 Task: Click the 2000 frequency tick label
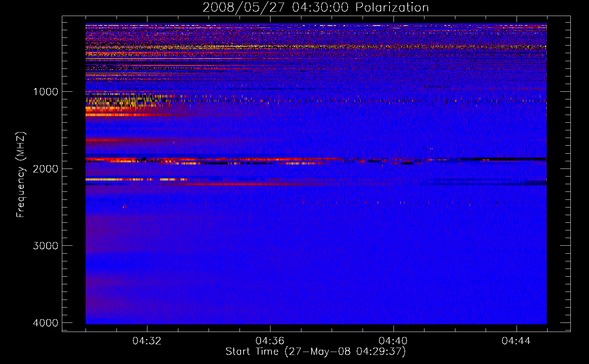click(46, 169)
